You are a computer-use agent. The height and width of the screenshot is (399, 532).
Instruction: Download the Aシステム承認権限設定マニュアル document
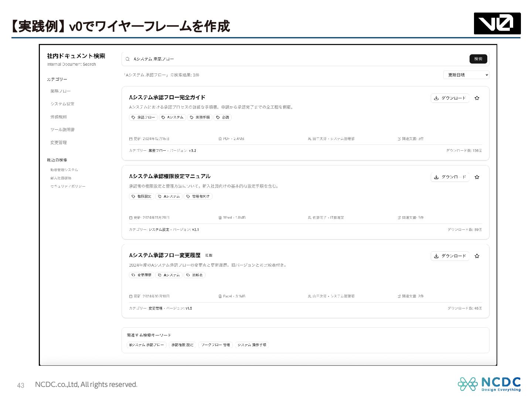coord(450,177)
